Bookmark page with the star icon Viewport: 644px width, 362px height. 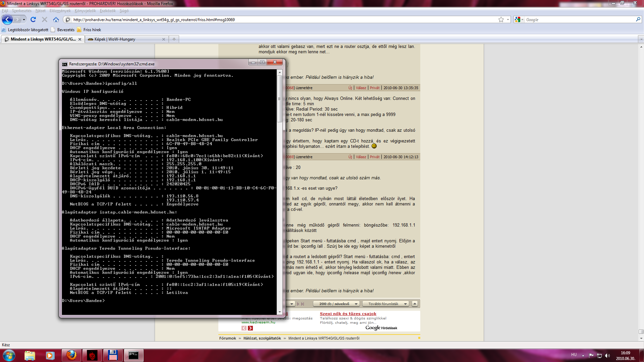coord(501,20)
